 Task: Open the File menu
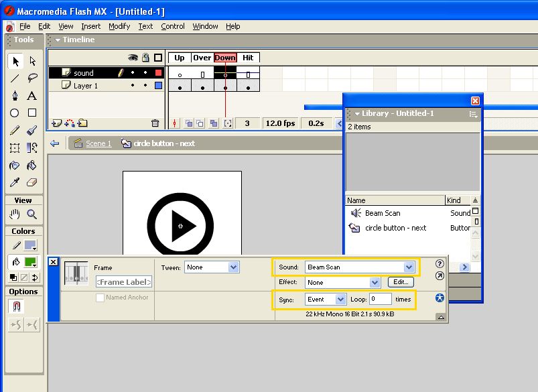click(x=25, y=26)
